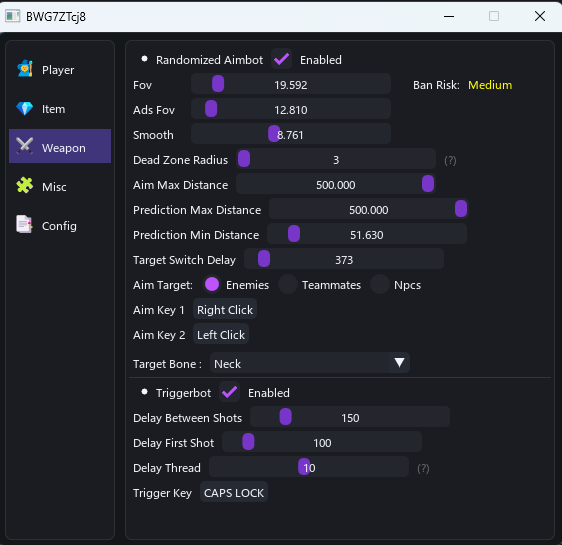Click the application icon in title bar
Viewport: 562px width, 545px height.
[13, 16]
